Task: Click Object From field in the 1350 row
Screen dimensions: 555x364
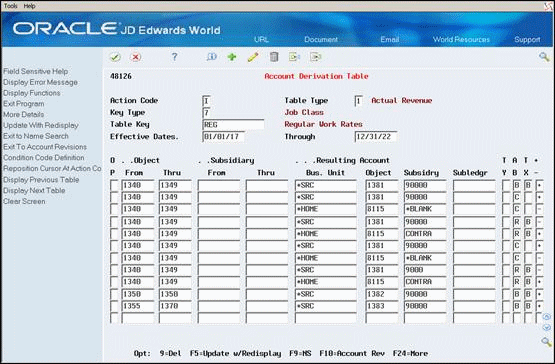Action: [x=138, y=294]
